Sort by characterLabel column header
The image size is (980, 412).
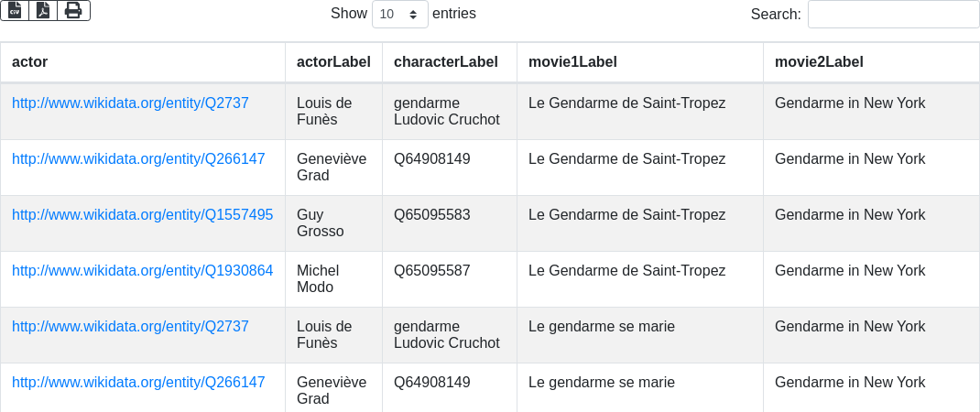pos(450,62)
